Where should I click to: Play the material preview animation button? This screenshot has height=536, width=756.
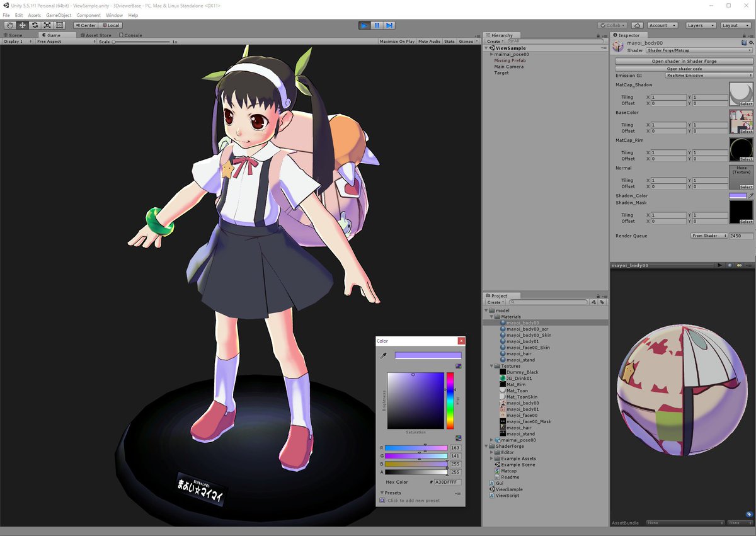(x=720, y=266)
